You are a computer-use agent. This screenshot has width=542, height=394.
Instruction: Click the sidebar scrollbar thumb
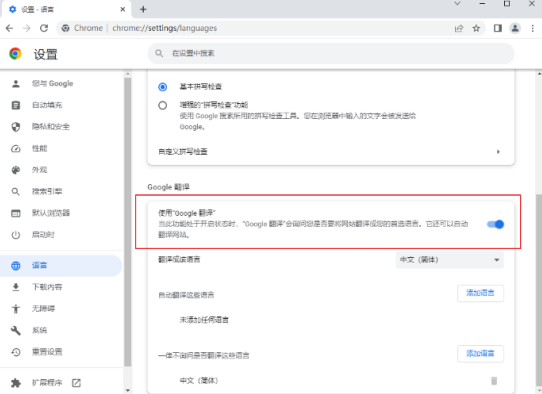(128, 221)
